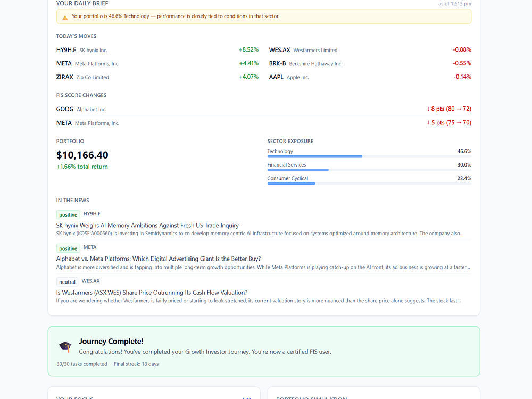Screen dimensions: 532x399
Task: Click the technology concentration warning banner text
Action: point(176,16)
